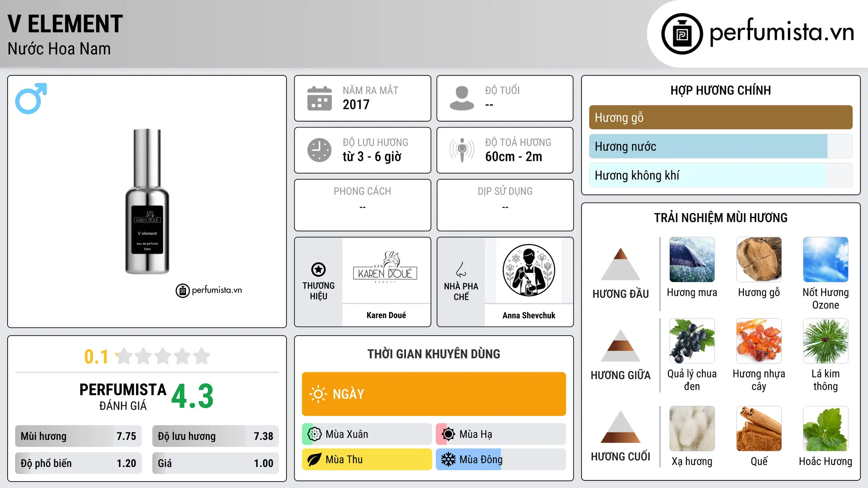Click the perfumista.vn site name
The width and height of the screenshot is (868, 488).
pos(782,32)
